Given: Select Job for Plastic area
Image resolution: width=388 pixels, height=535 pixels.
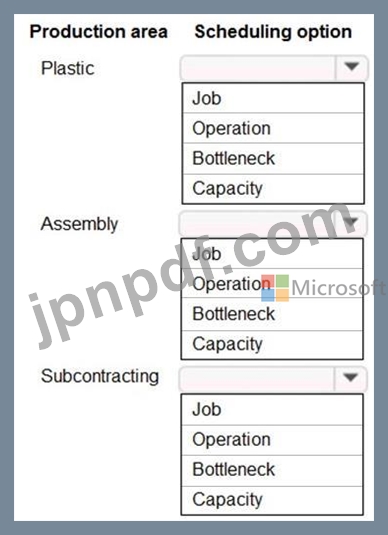Looking at the screenshot, I should [x=273, y=98].
